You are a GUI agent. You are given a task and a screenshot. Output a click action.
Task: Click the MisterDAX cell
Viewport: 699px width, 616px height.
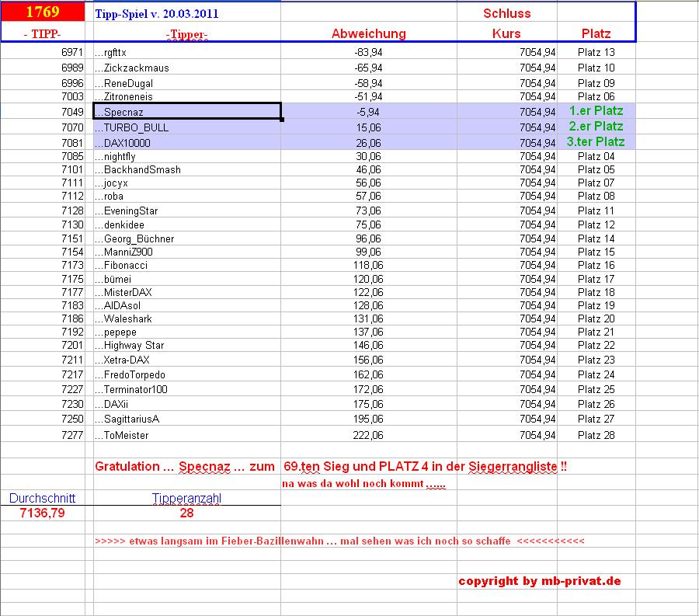click(186, 292)
